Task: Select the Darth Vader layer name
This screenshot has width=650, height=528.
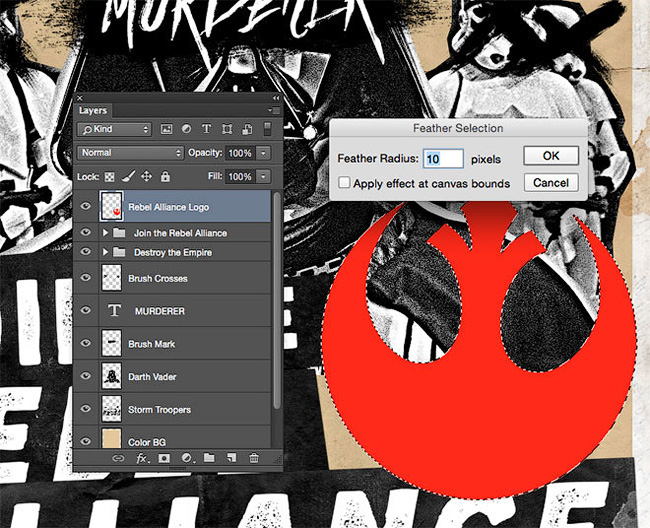Action: coord(152,377)
